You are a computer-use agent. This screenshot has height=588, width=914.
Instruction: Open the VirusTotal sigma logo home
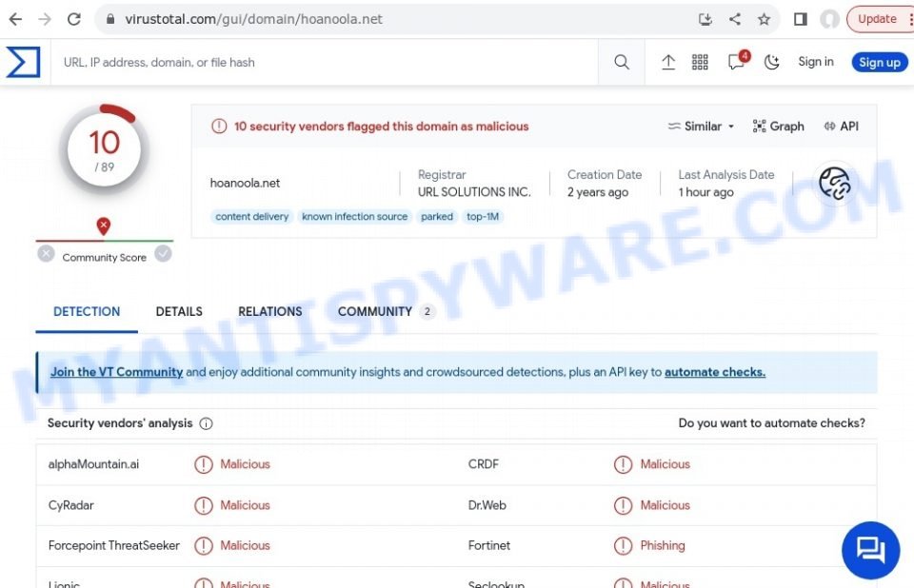[x=23, y=62]
